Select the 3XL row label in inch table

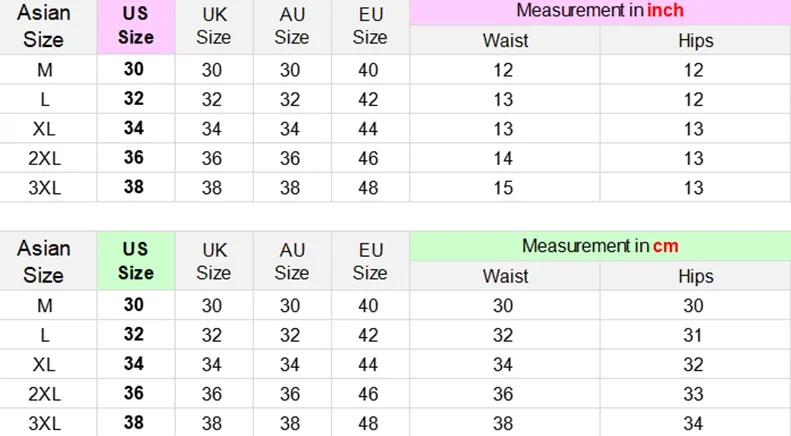[44, 188]
